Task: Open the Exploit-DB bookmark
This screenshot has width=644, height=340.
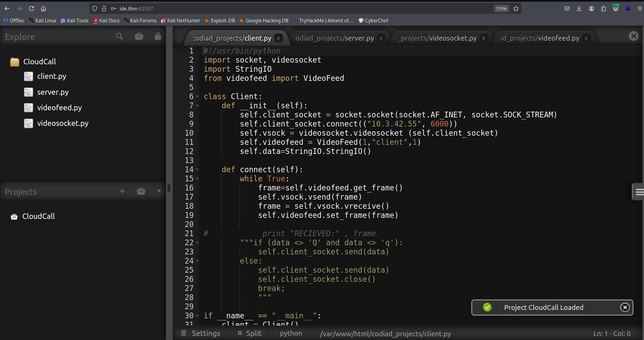Action: (220, 20)
